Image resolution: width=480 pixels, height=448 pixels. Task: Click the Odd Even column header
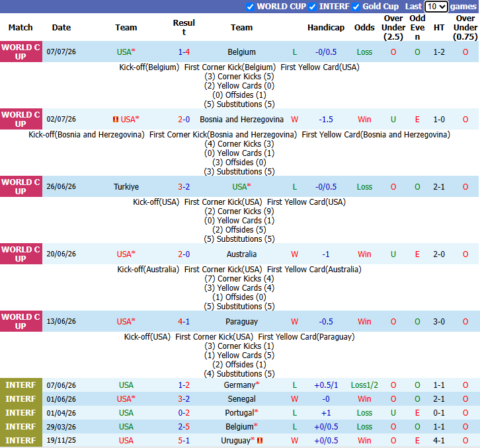[417, 28]
